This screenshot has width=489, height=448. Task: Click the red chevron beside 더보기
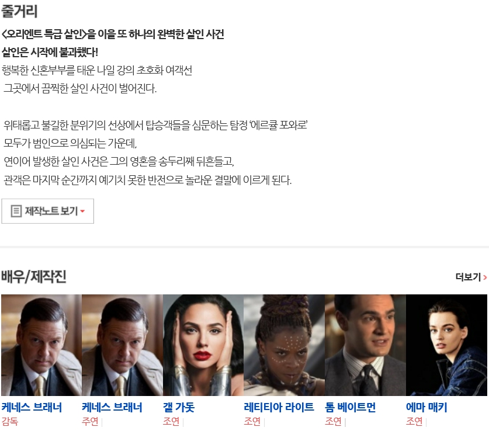tap(485, 277)
